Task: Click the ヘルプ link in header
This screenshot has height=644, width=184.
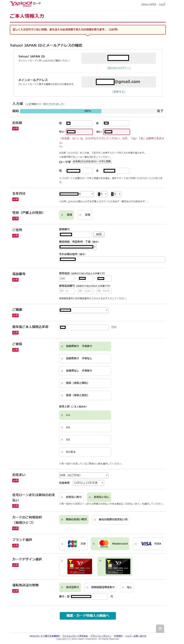Action: 162,4
